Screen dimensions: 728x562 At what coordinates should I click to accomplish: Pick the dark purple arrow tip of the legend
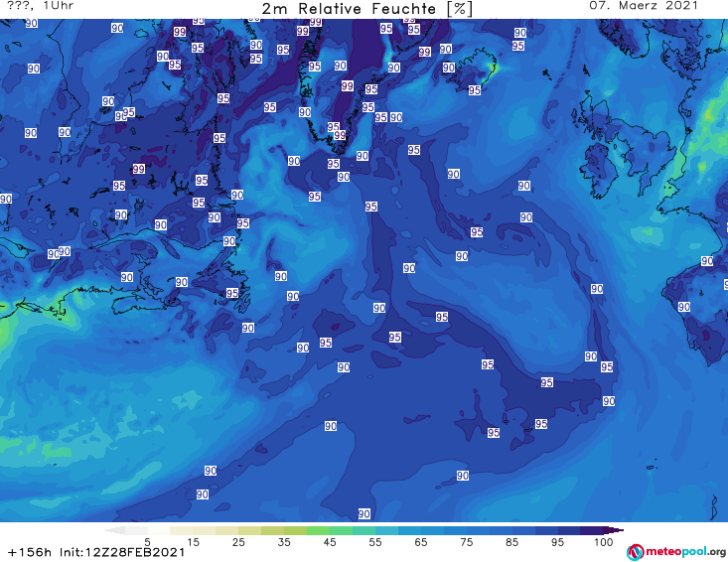click(x=614, y=530)
